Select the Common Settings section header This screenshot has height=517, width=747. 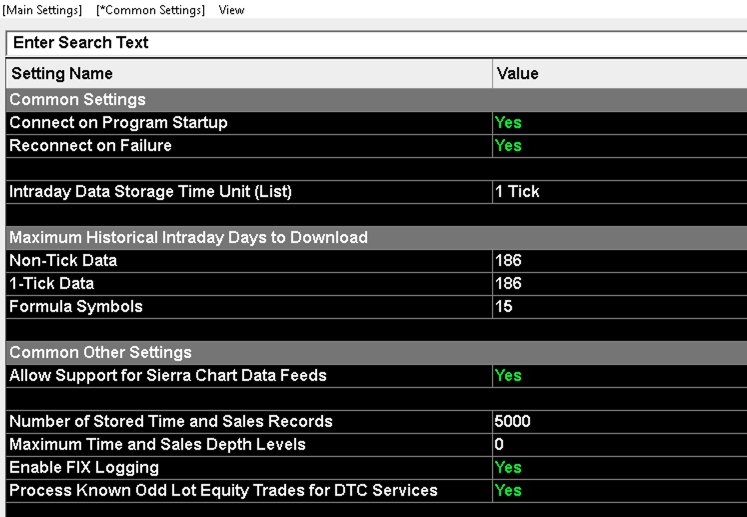(x=376, y=100)
